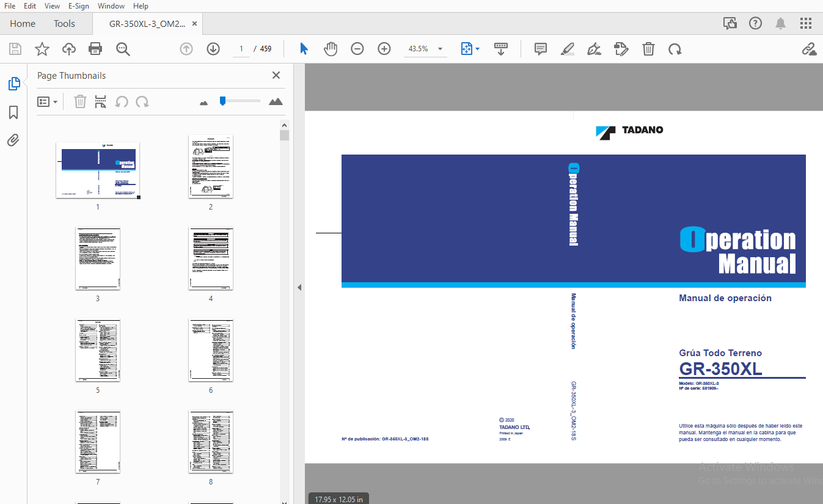Click the share link icon
Screen dimensions: 823x504
[810, 49]
